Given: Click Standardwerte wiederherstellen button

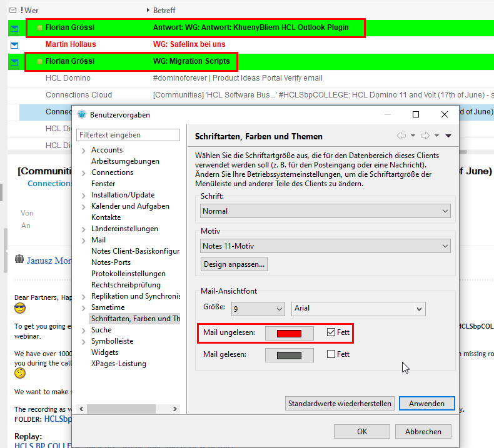Looking at the screenshot, I should (x=340, y=404).
